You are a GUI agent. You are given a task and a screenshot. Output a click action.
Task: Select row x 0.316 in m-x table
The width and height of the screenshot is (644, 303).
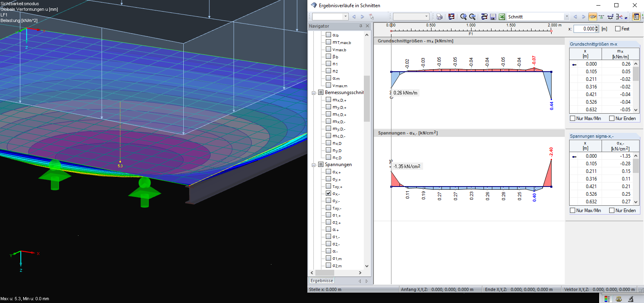[x=591, y=87]
